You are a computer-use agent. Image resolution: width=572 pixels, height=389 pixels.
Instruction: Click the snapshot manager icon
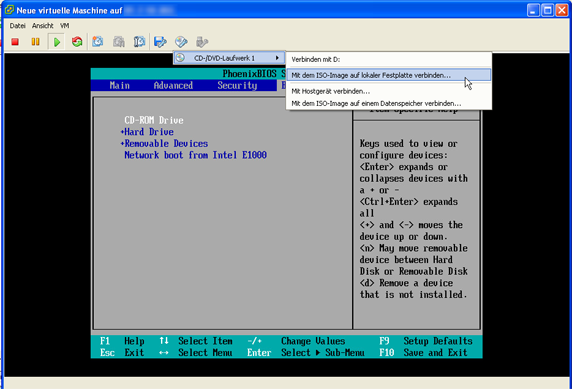(x=139, y=42)
